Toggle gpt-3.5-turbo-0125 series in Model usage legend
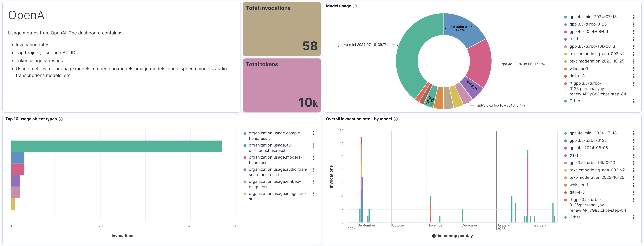The image size is (644, 246). click(588, 24)
